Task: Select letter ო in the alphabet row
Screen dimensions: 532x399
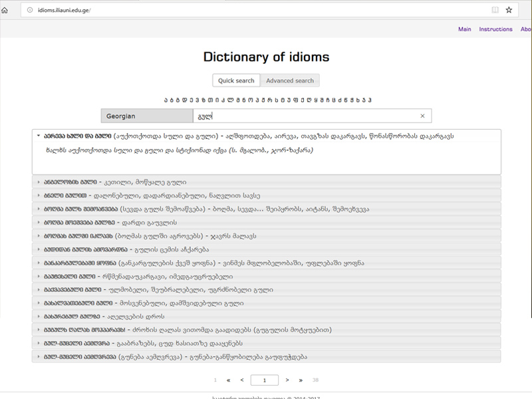Action: [251, 100]
